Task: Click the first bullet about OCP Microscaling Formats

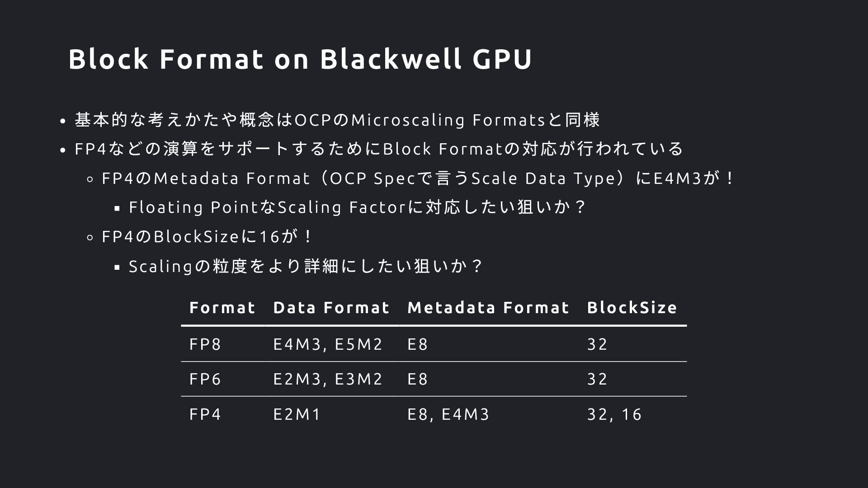Action: coord(337,120)
